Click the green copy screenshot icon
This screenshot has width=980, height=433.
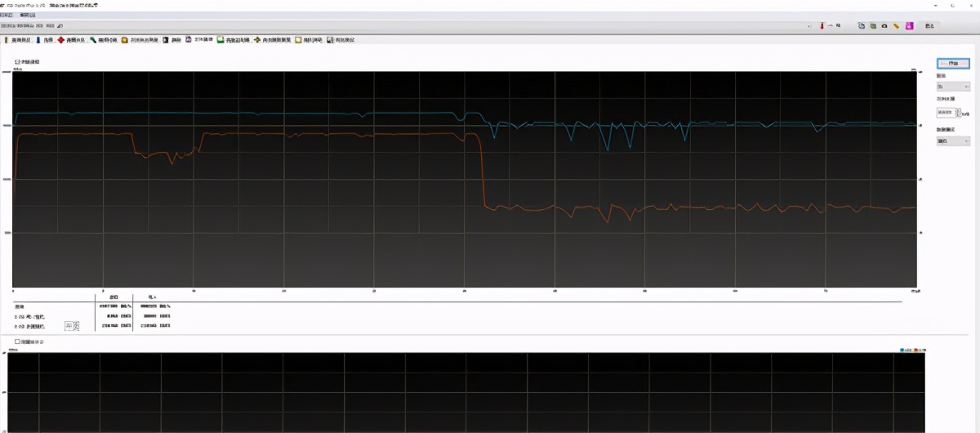pyautogui.click(x=873, y=26)
